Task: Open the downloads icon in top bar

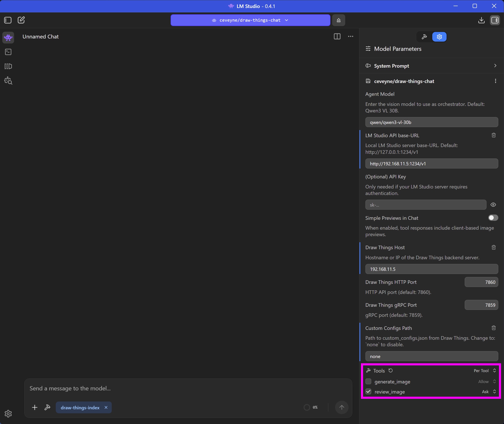Action: coord(481,20)
